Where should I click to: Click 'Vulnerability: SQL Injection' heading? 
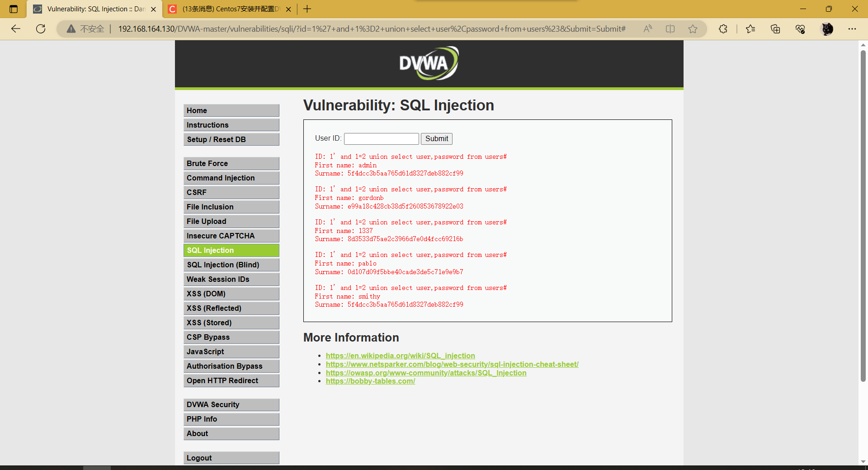coord(399,105)
